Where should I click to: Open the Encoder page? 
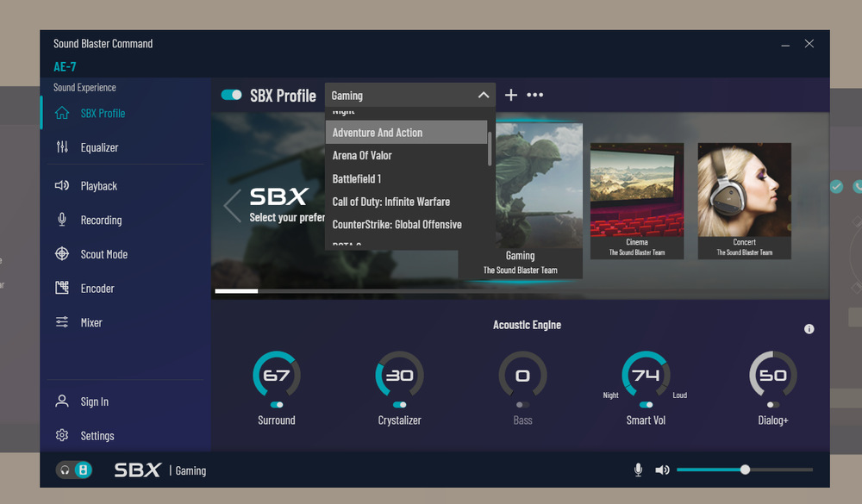point(97,288)
